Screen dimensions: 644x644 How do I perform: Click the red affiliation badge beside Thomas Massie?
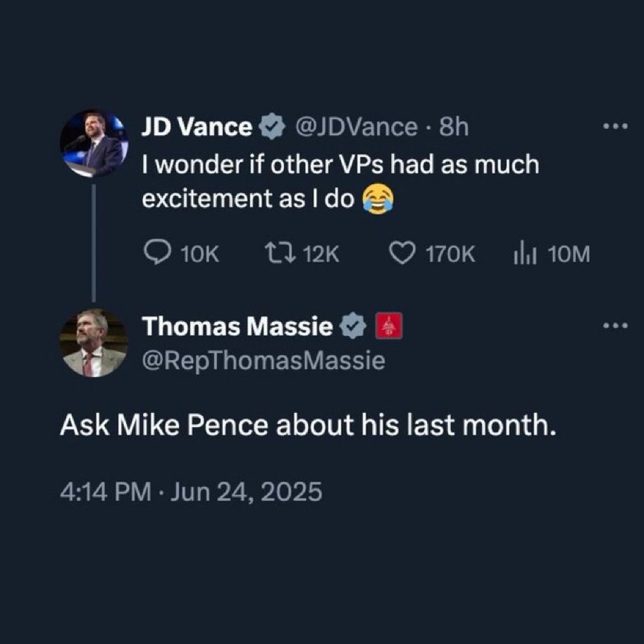pyautogui.click(x=389, y=326)
